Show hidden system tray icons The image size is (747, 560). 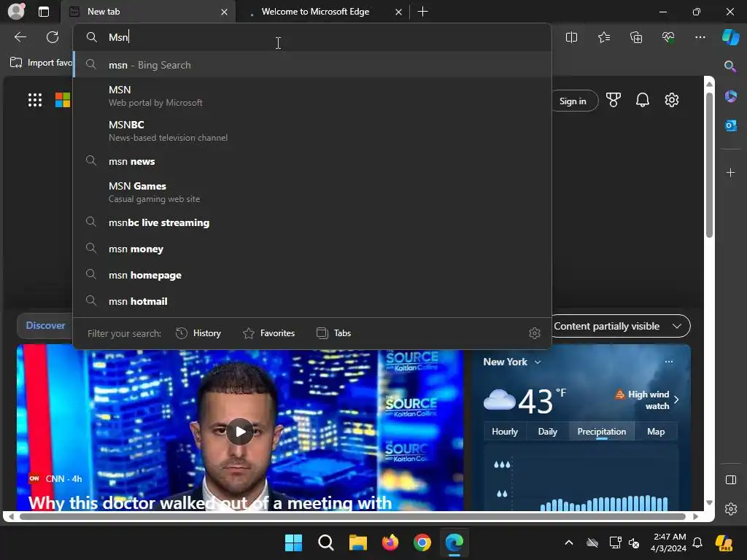[x=569, y=542]
